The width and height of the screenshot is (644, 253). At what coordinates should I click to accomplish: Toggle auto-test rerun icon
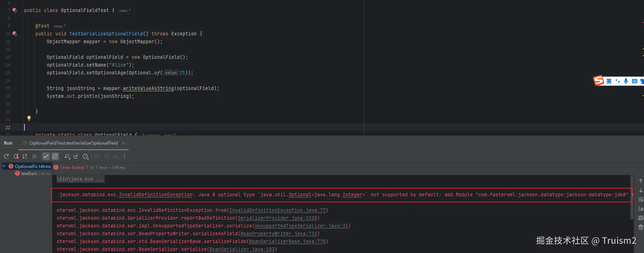tap(25, 156)
